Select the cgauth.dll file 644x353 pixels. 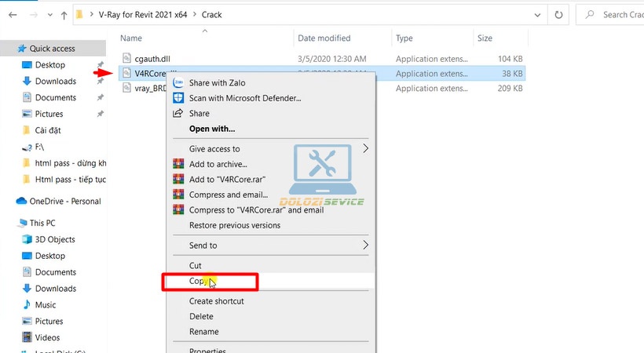point(152,59)
